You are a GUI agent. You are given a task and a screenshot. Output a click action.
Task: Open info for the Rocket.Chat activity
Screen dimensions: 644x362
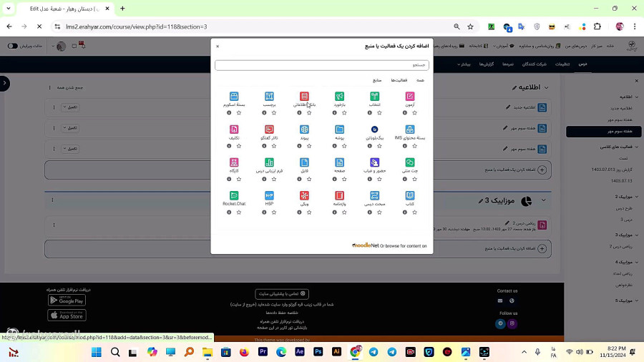229,212
